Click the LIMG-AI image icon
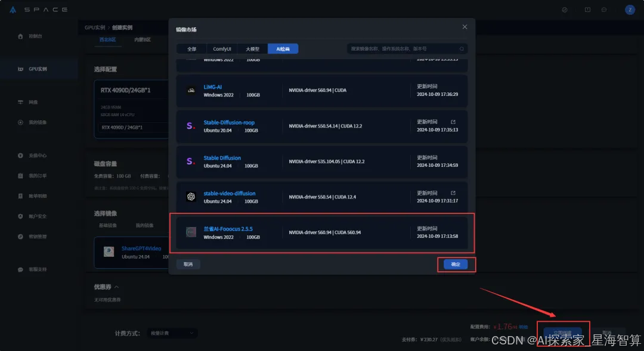644x351 pixels. (x=191, y=91)
